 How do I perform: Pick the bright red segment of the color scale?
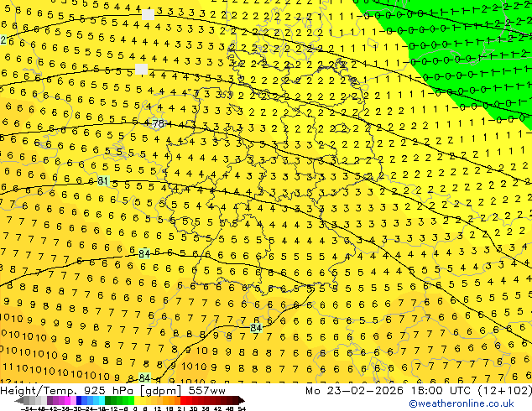(x=183, y=400)
